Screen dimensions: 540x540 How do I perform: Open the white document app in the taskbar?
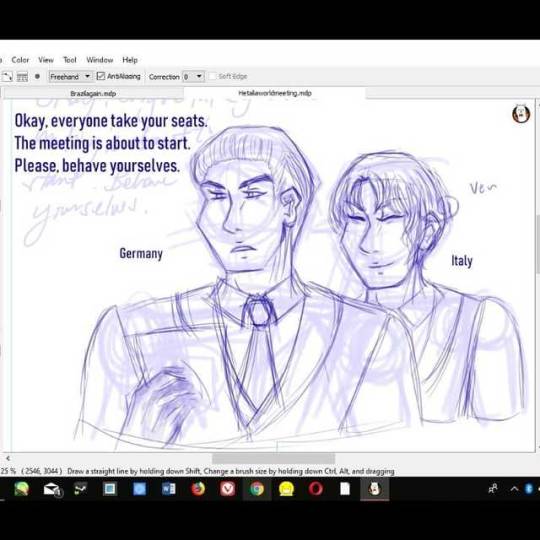345,489
